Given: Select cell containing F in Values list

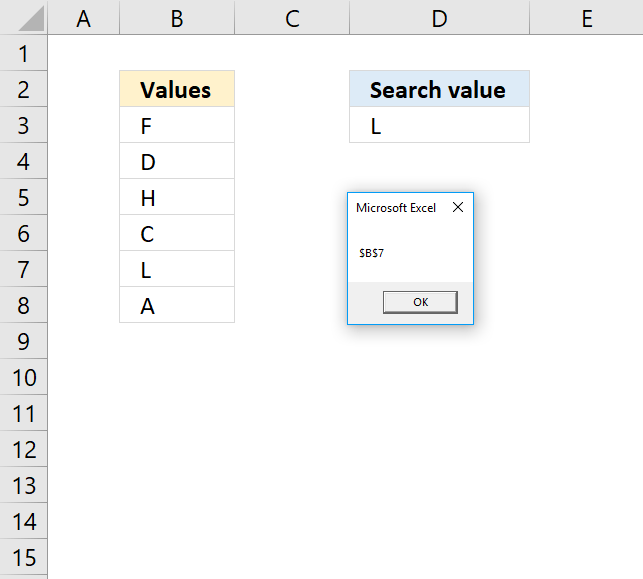Looking at the screenshot, I should point(176,126).
